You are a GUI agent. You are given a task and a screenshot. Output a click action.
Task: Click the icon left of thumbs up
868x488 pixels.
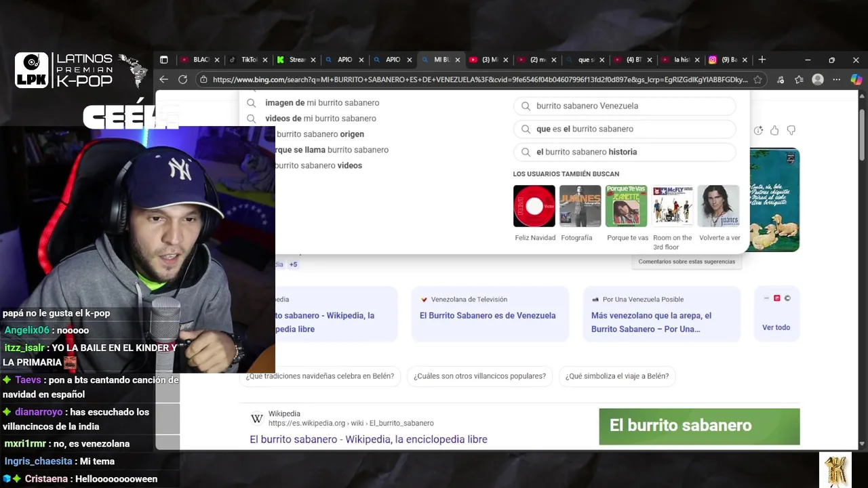[758, 130]
